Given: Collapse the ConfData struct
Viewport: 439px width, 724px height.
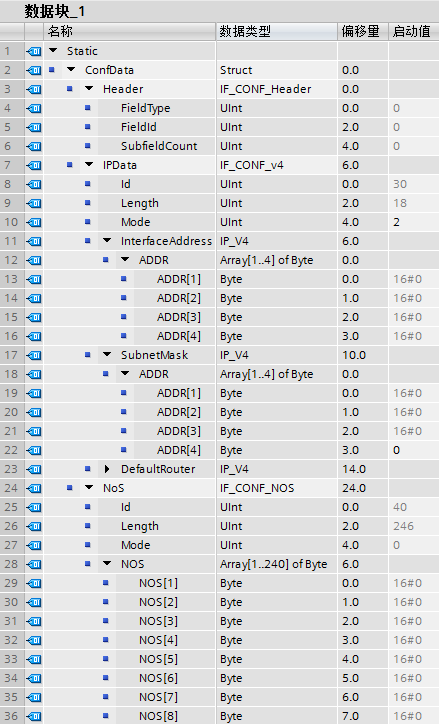Looking at the screenshot, I should (71, 70).
